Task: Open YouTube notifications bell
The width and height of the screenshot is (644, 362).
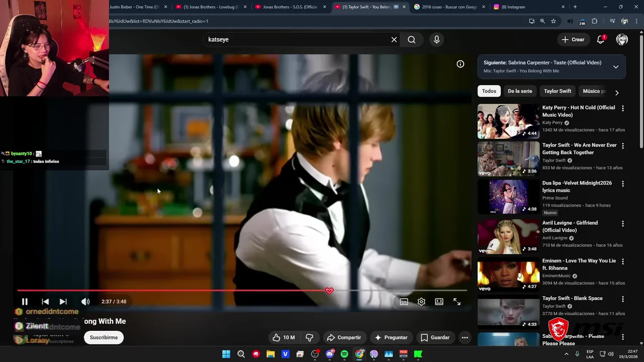Action: coord(601,40)
